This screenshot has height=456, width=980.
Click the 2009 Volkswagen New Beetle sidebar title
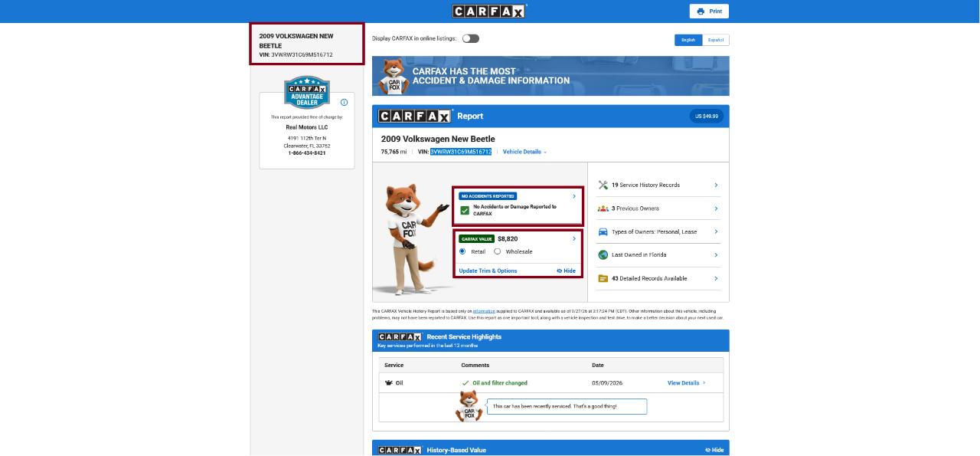[x=296, y=41]
